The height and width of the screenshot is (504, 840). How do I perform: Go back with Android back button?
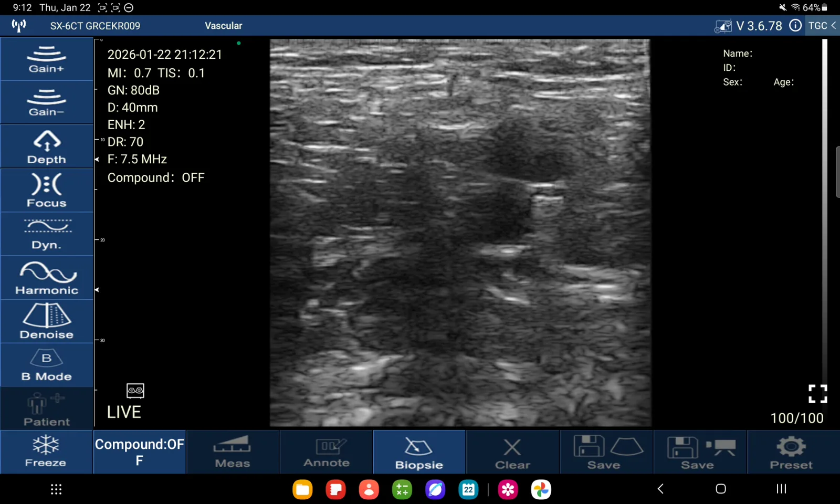point(660,489)
